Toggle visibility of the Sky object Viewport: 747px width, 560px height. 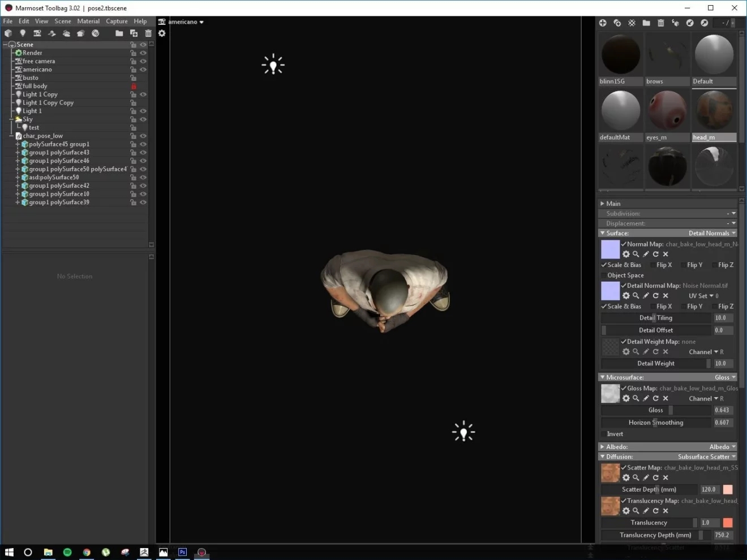[x=143, y=120]
